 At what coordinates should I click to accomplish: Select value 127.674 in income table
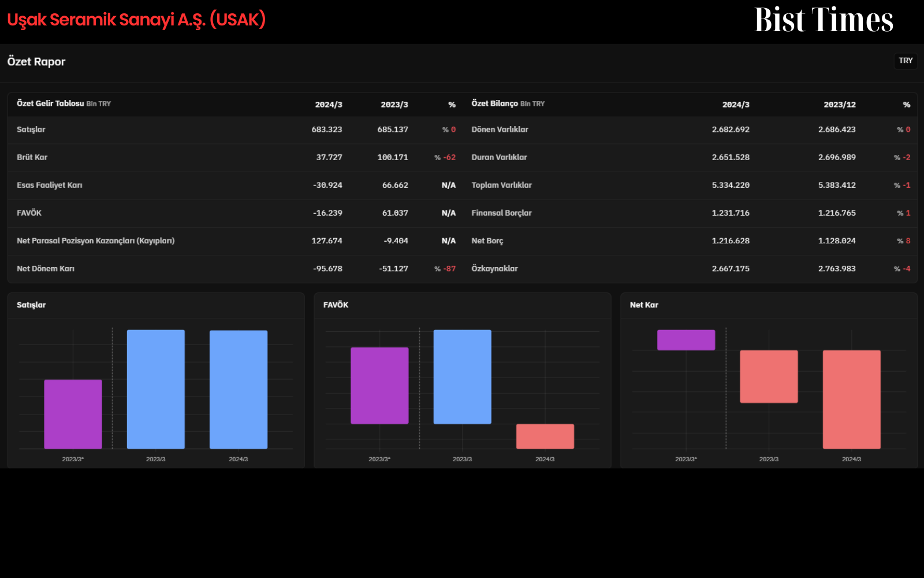click(327, 240)
